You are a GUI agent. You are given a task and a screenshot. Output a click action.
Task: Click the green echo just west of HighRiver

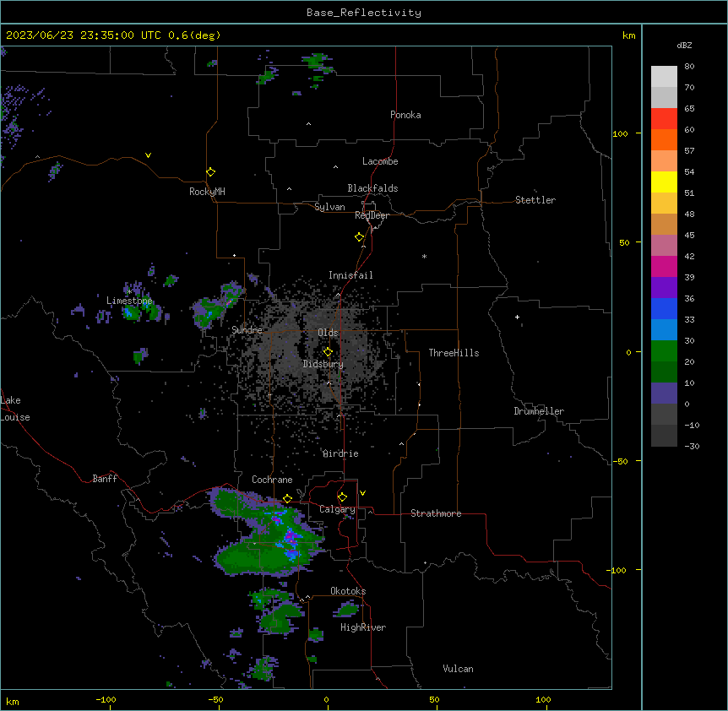[316, 634]
